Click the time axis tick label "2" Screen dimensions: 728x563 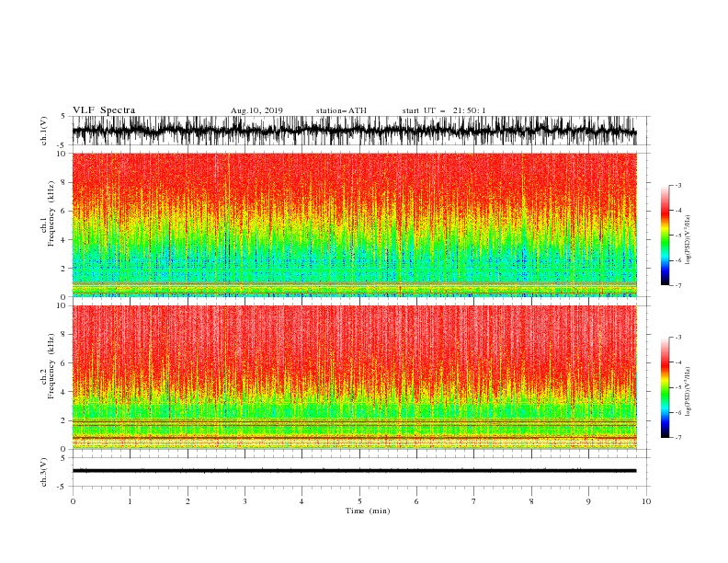click(x=188, y=501)
